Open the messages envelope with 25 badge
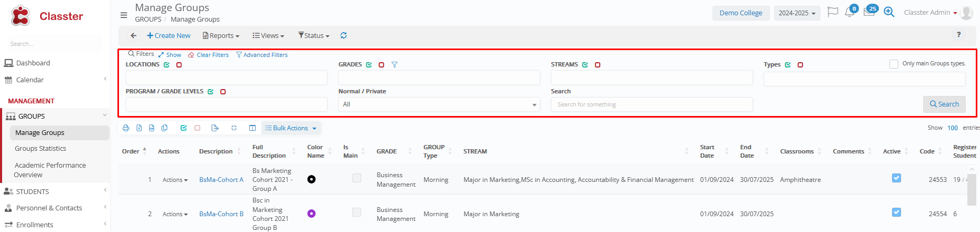 point(869,12)
